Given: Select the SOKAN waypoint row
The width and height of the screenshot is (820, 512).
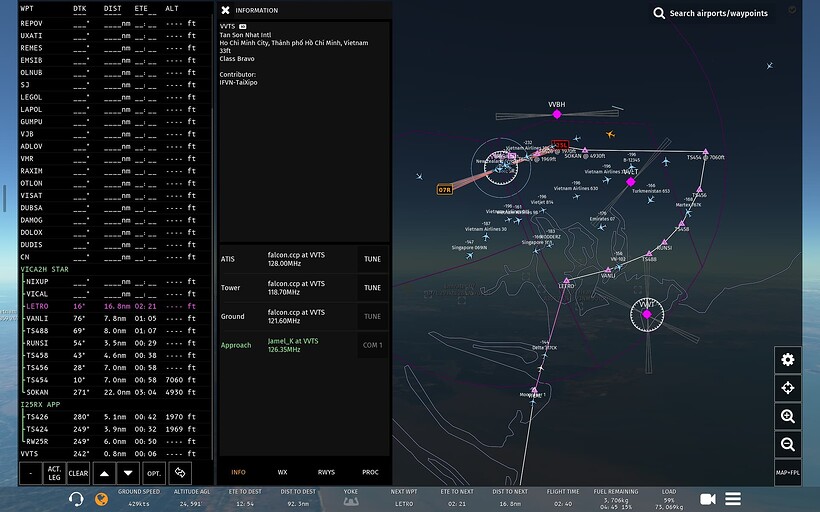Looking at the screenshot, I should (114, 392).
